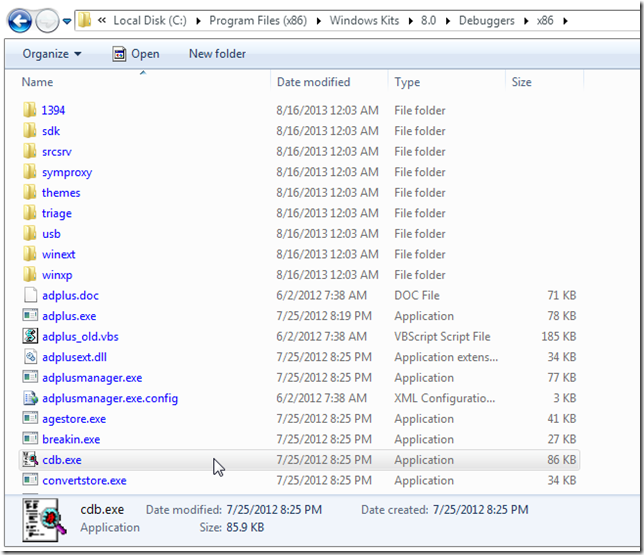Select the usb folder icon
644x555 pixels.
(30, 233)
